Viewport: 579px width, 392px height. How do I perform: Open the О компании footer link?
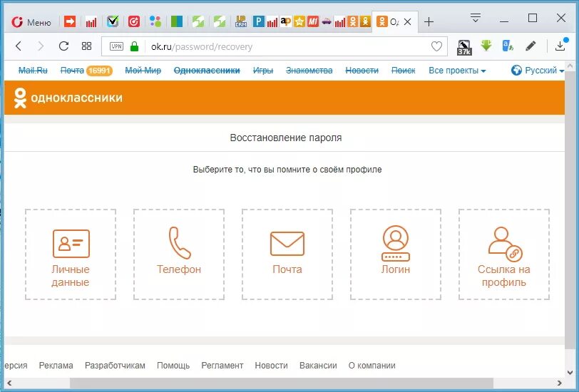click(x=372, y=366)
